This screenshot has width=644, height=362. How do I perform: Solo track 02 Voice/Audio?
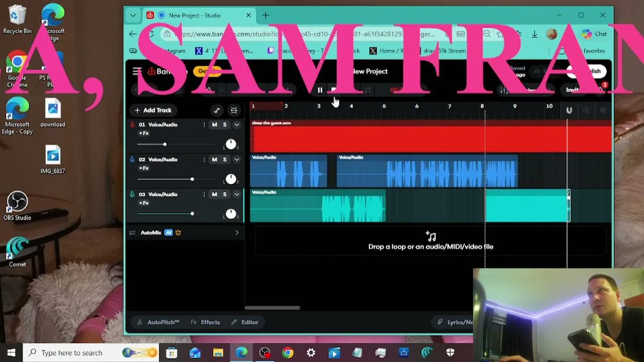(225, 159)
